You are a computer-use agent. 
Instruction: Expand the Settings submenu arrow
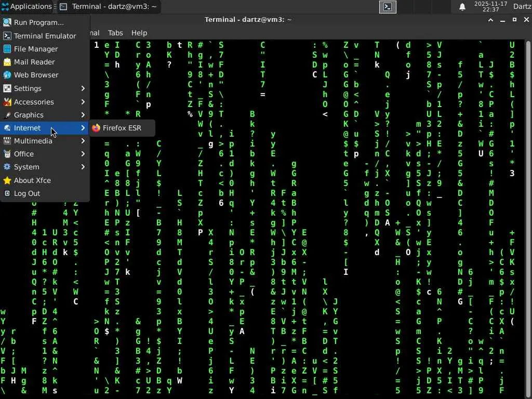point(83,88)
